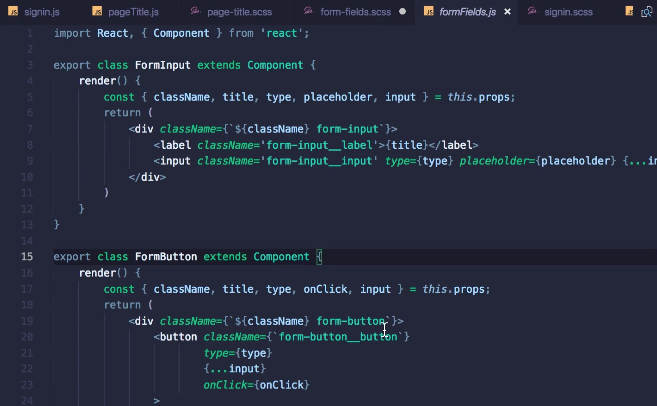Close the formFields.js tab
This screenshot has height=406, width=657.
tap(507, 12)
